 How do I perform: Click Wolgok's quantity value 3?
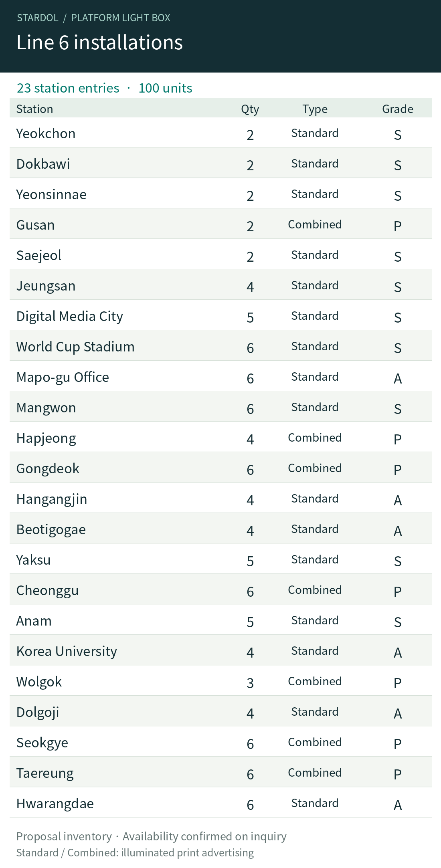[x=250, y=683]
